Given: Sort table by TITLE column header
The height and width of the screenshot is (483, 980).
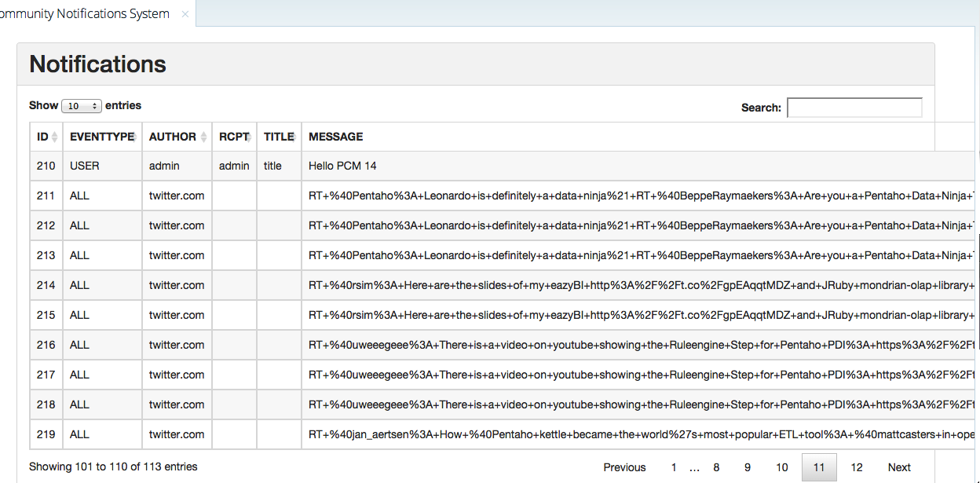Looking at the screenshot, I should (x=279, y=137).
